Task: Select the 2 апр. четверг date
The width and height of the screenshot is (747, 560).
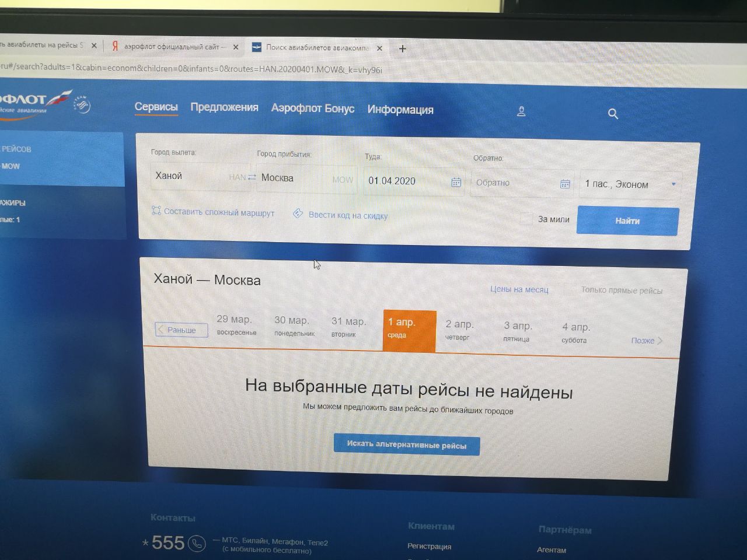Action: 459,330
